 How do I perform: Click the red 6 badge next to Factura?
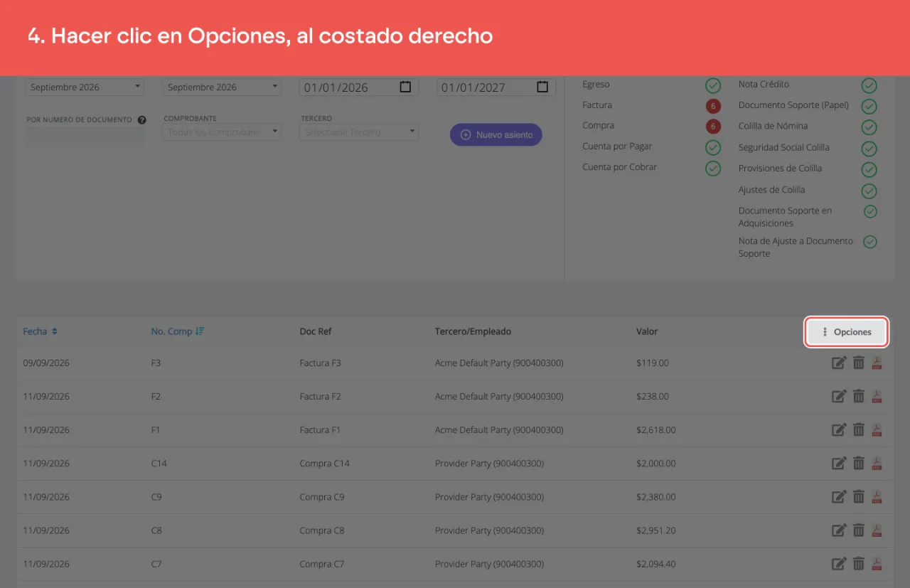click(x=712, y=107)
